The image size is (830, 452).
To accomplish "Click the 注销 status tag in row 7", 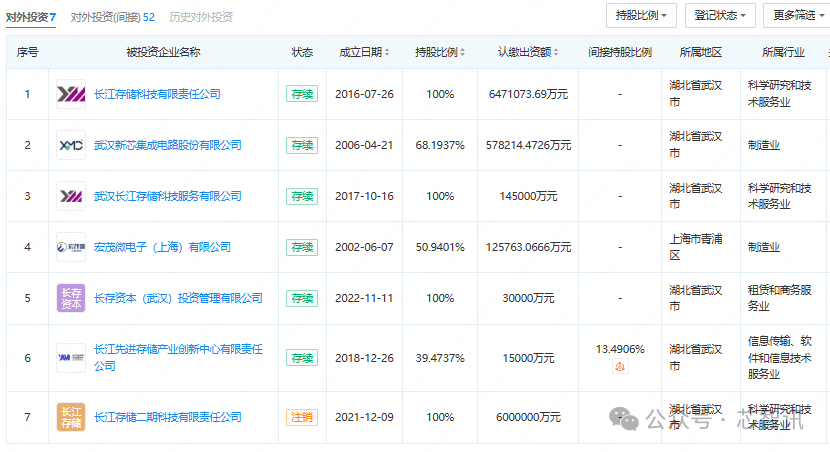I will pos(302,417).
